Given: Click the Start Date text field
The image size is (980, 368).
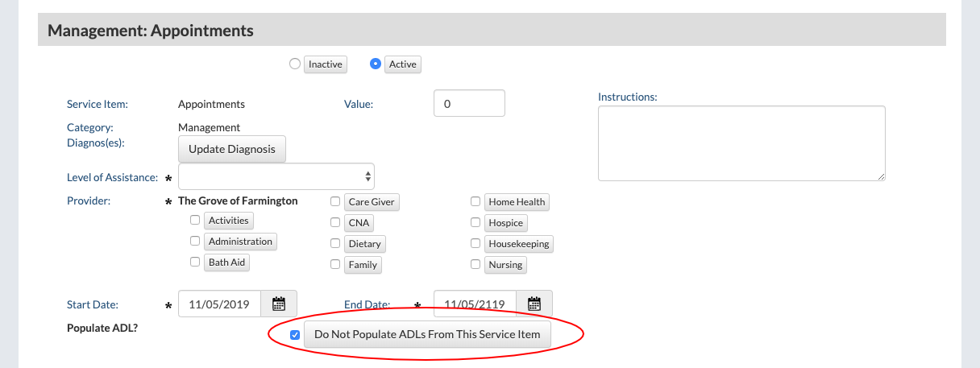Looking at the screenshot, I should pos(219,304).
